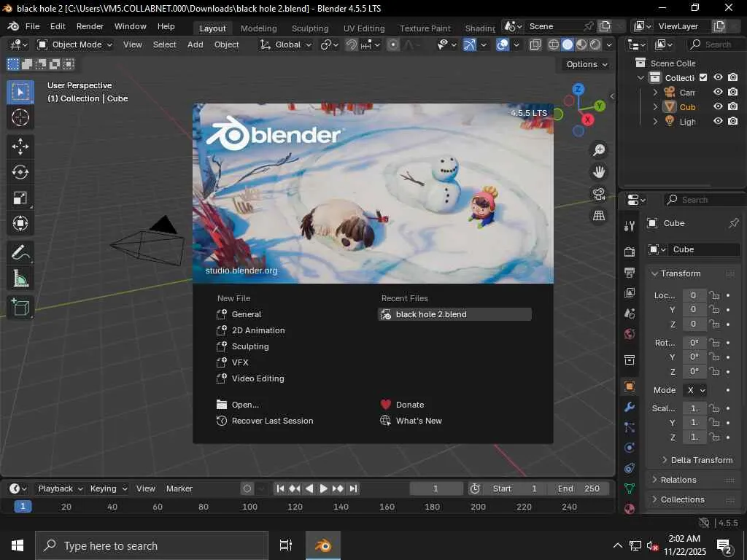747x560 pixels.
Task: Switch to the Sculpting workspace tab
Action: click(310, 28)
